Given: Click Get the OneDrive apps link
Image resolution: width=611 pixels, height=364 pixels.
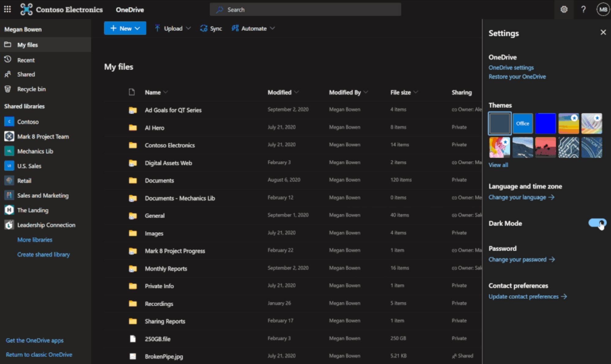Looking at the screenshot, I should click(35, 340).
